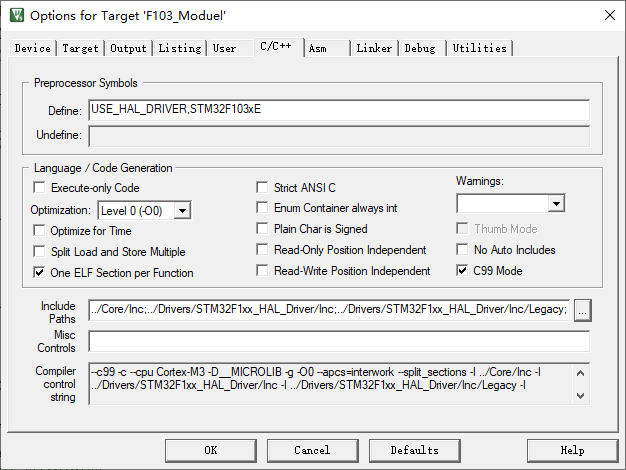This screenshot has width=626, height=470.
Task: Close the Options for Target dialog
Action: pyautogui.click(x=610, y=16)
